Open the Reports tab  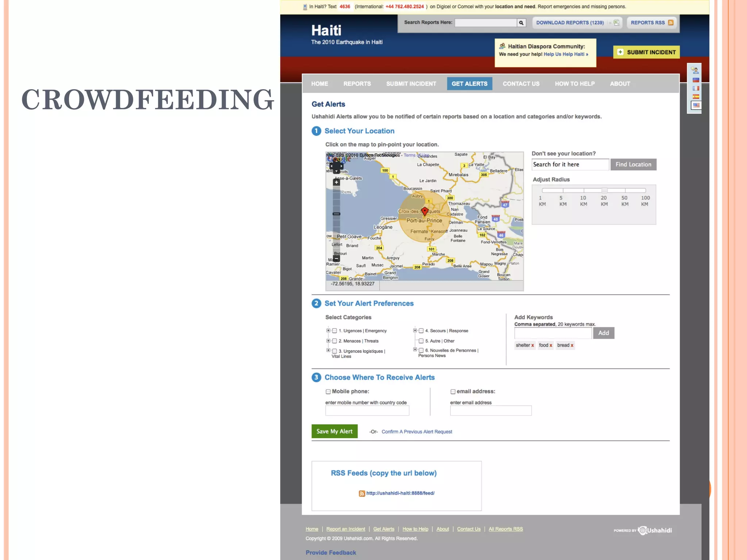coord(357,84)
